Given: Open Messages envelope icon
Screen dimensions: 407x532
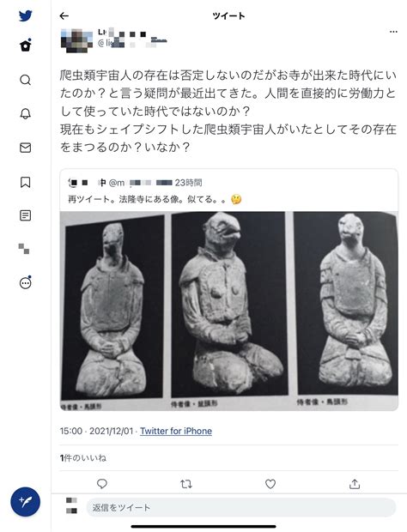Looking at the screenshot, I should click(26, 148).
